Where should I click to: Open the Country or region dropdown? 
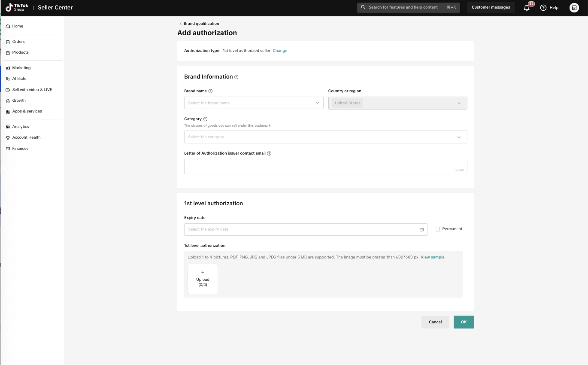tap(397, 103)
